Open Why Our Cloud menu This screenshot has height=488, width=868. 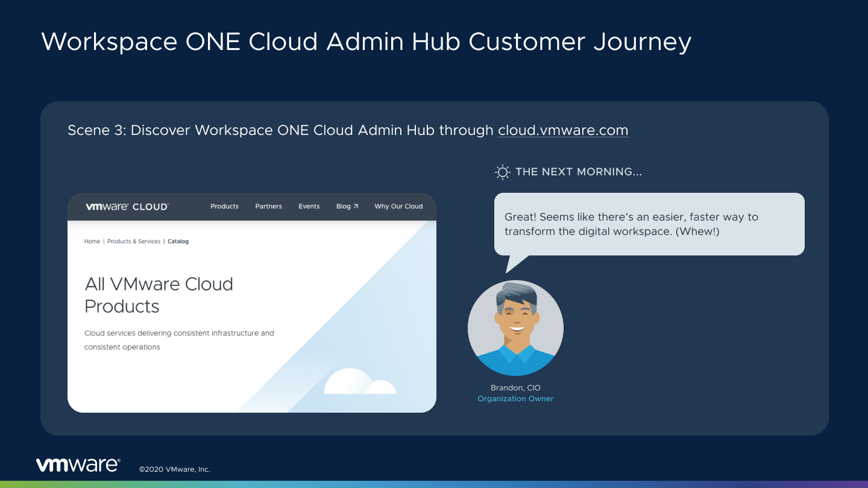(x=398, y=206)
